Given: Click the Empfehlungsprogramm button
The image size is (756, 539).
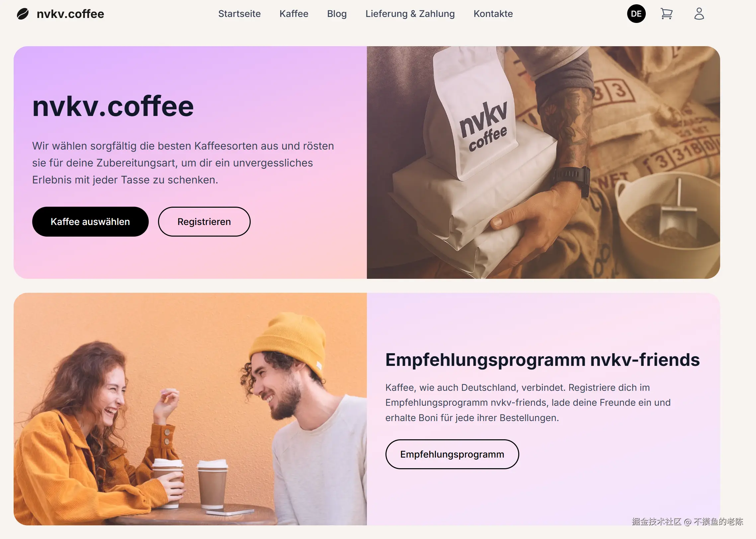Looking at the screenshot, I should (x=452, y=454).
